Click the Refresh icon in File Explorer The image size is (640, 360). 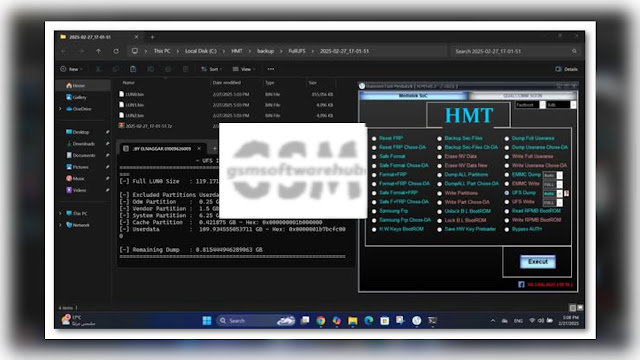116,51
